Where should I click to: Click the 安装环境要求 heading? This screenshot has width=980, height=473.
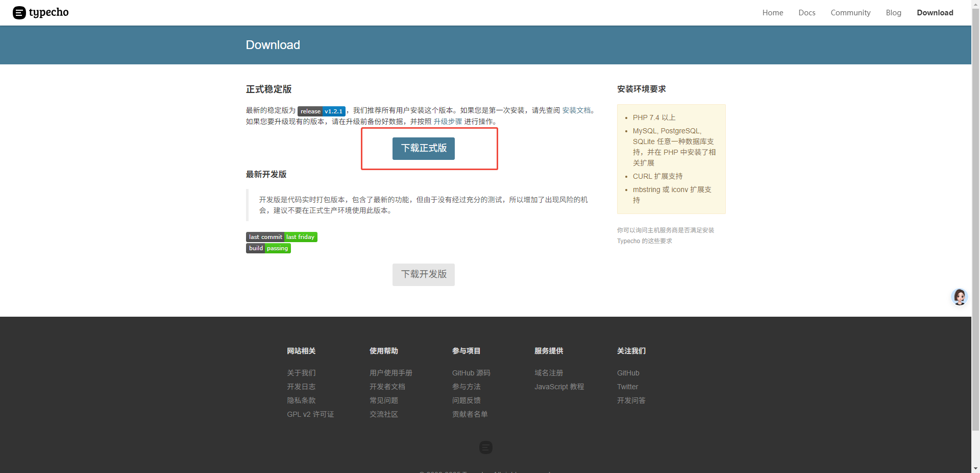tap(642, 89)
